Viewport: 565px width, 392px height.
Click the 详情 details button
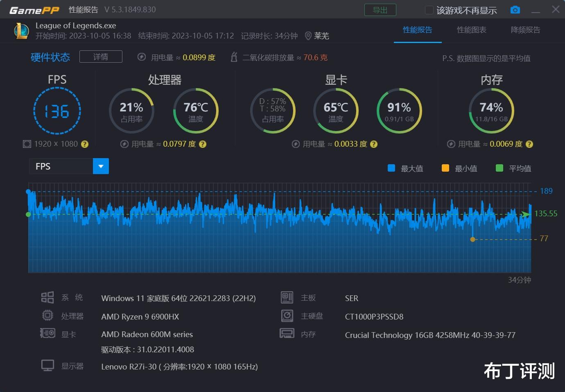click(101, 57)
